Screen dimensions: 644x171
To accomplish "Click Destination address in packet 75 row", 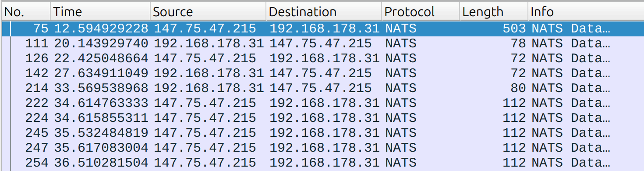I will [324, 29].
